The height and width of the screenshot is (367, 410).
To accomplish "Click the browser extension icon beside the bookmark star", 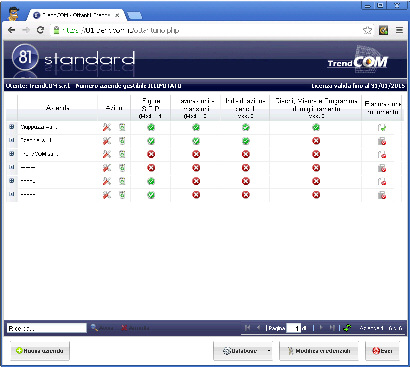I will coord(383,30).
